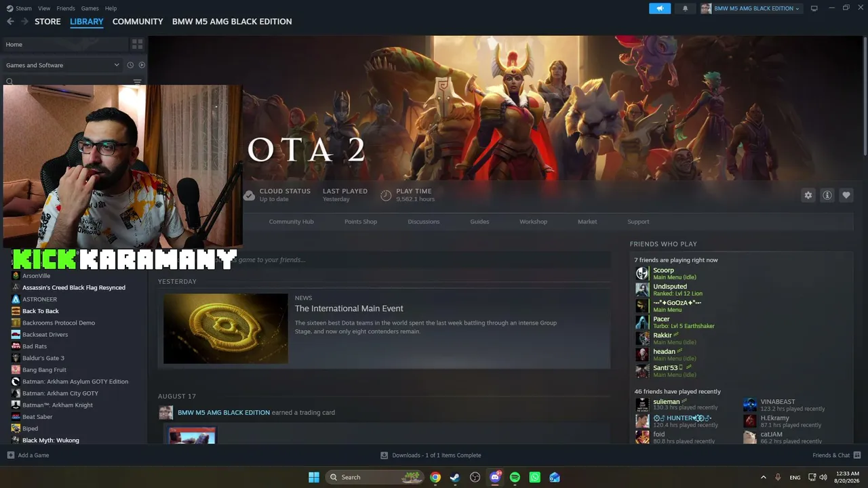Open The International Main Event news thumbnail
868x488 pixels.
click(x=226, y=329)
